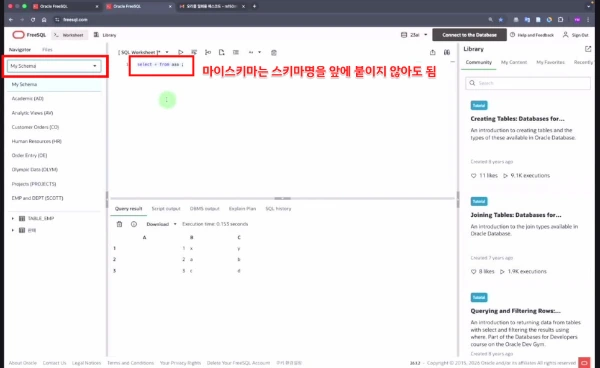Click the browser Reload icon
This screenshot has height=368, width=600.
[33, 20]
